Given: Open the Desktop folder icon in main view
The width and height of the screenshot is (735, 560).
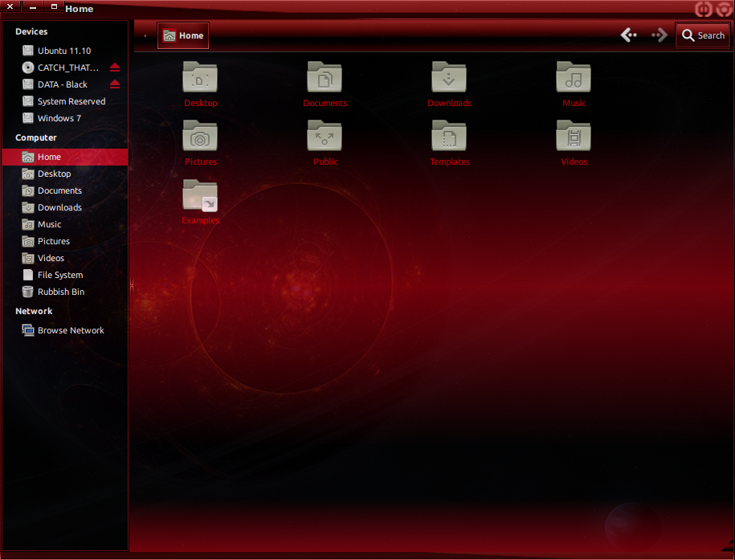Looking at the screenshot, I should tap(200, 77).
